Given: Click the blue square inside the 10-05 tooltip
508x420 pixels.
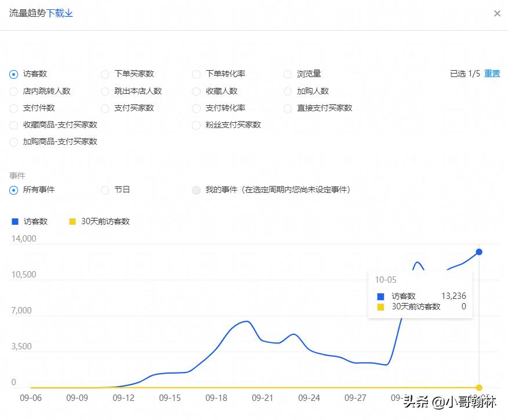Looking at the screenshot, I should pos(379,296).
